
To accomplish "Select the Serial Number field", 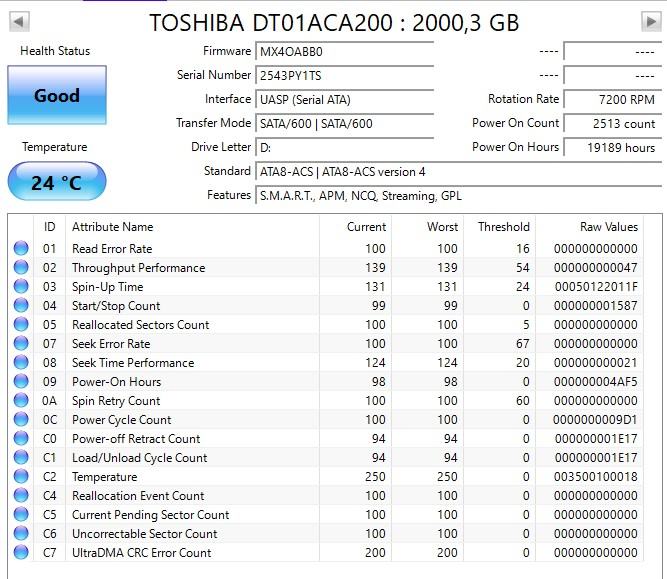I will pos(345,76).
